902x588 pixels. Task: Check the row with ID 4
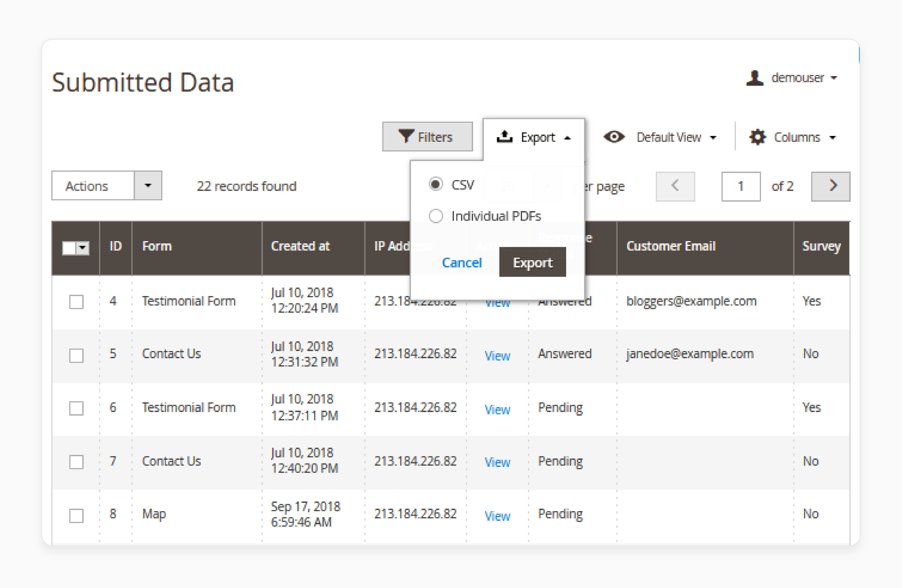point(76,302)
